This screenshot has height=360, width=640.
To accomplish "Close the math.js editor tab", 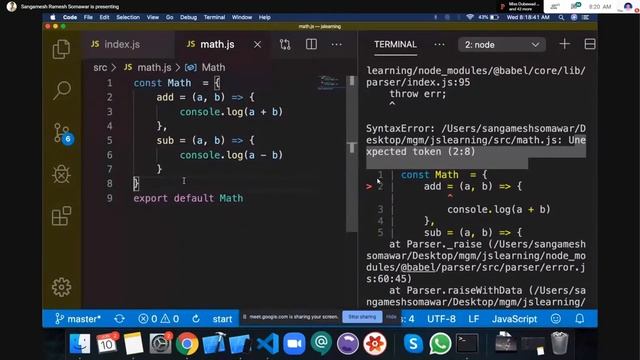I will [258, 44].
